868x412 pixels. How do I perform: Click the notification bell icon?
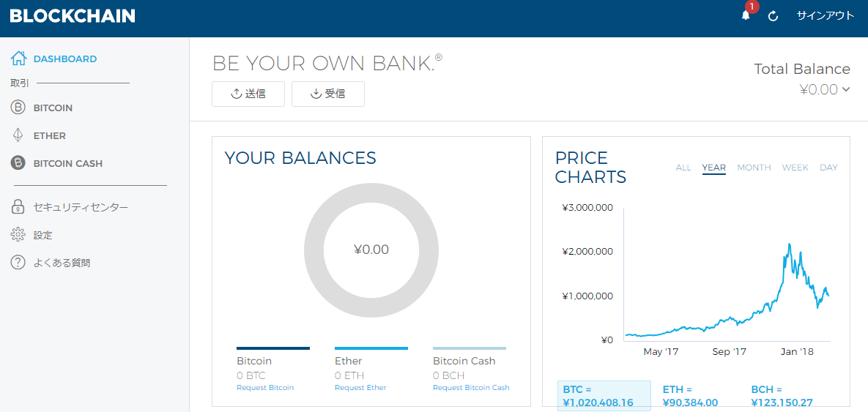click(x=746, y=16)
